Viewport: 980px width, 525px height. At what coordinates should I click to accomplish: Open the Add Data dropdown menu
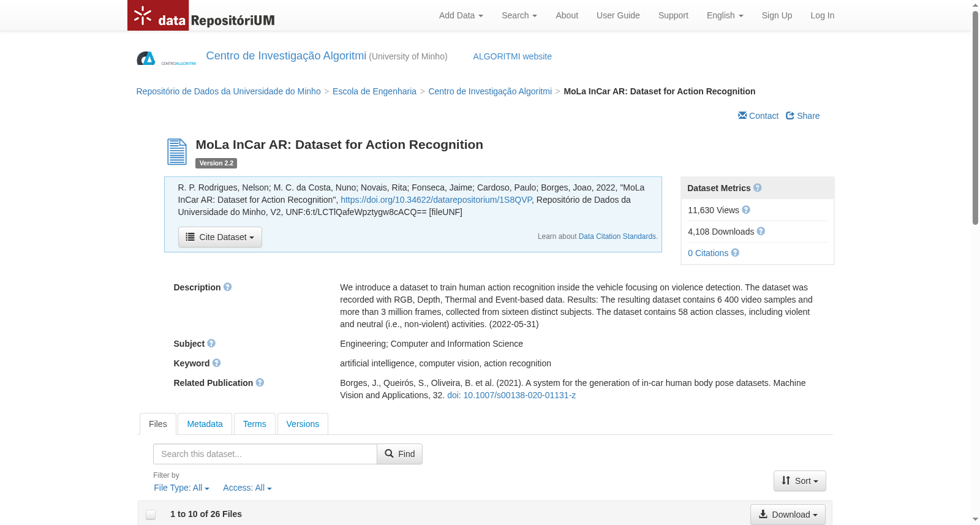coord(461,15)
